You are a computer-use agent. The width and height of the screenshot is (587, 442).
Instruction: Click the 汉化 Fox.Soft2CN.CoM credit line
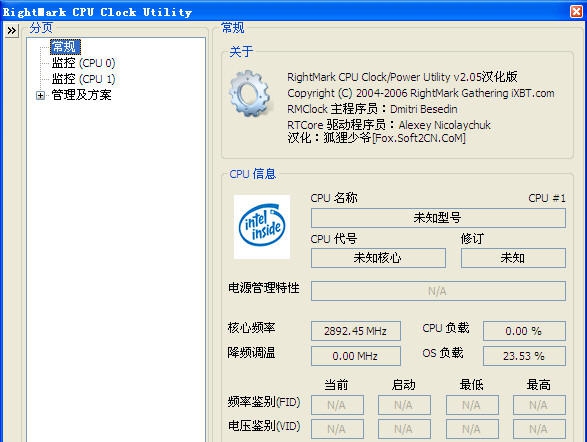(x=376, y=138)
